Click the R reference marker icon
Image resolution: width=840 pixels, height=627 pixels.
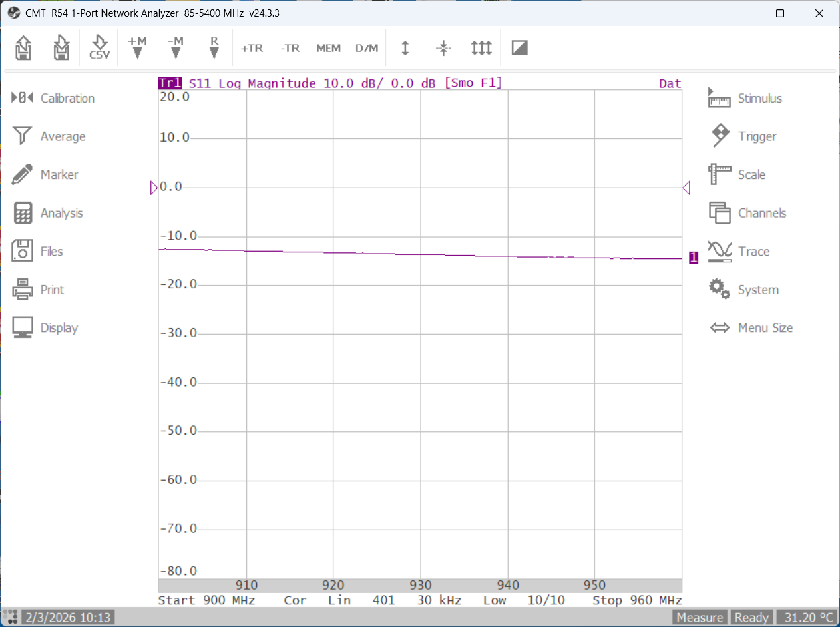(x=214, y=48)
